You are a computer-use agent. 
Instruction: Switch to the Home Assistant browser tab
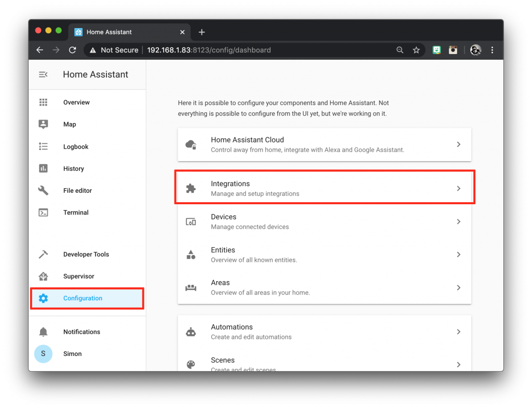pyautogui.click(x=129, y=32)
